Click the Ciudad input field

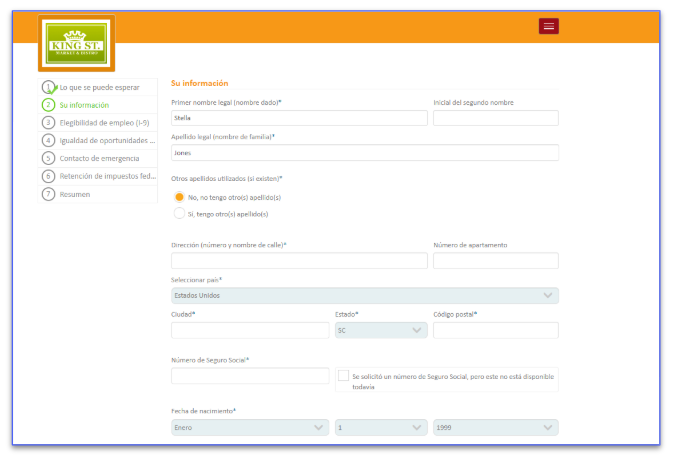pos(249,330)
